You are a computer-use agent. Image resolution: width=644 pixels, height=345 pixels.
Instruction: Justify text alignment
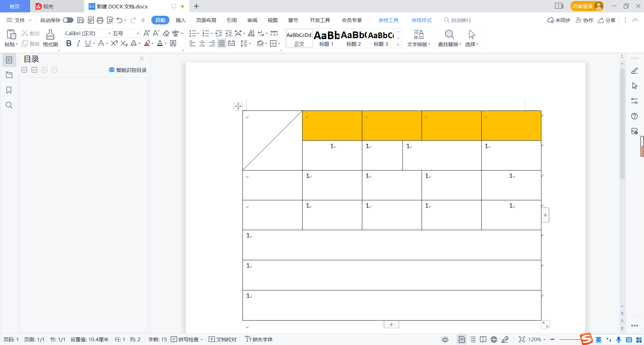[x=222, y=44]
